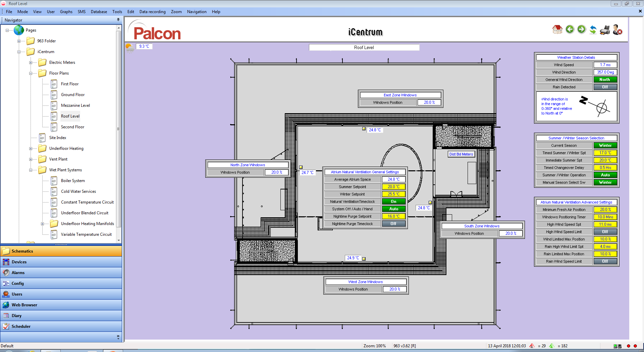The image size is (644, 352).
Task: Click the Home house icon
Action: (557, 30)
